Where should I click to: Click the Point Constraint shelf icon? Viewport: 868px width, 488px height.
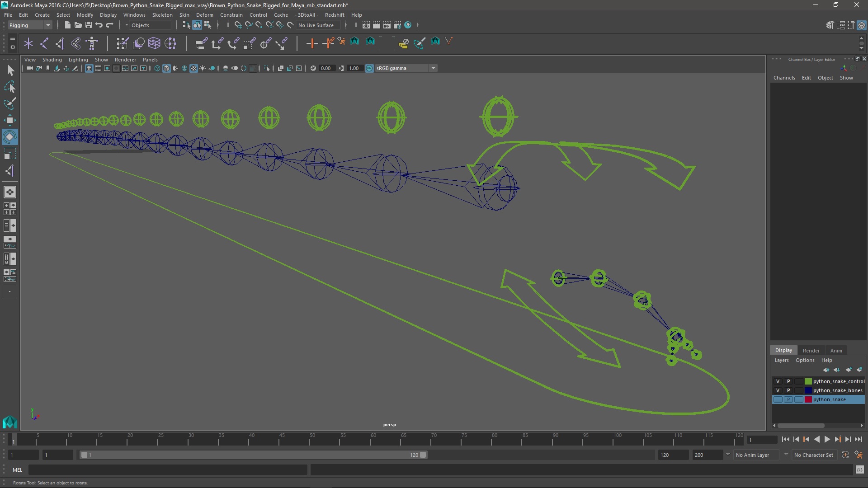click(x=217, y=43)
